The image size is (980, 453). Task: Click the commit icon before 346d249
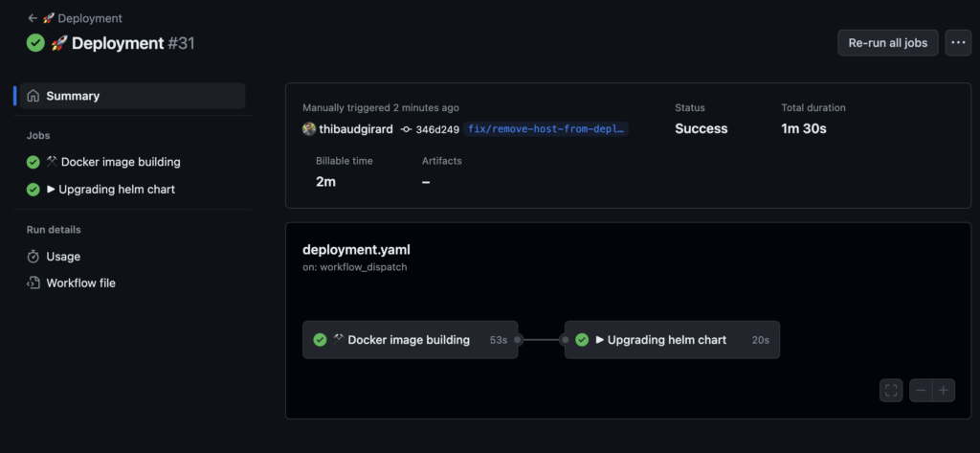tap(406, 129)
